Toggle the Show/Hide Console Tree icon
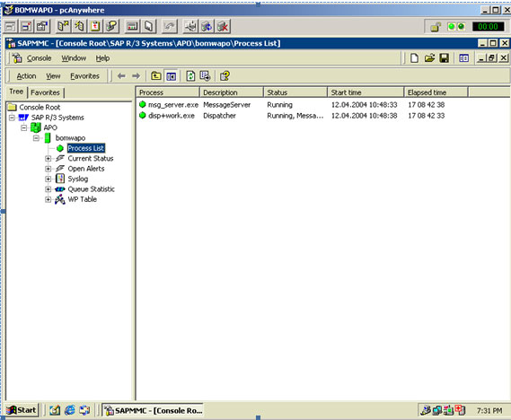 pos(172,76)
